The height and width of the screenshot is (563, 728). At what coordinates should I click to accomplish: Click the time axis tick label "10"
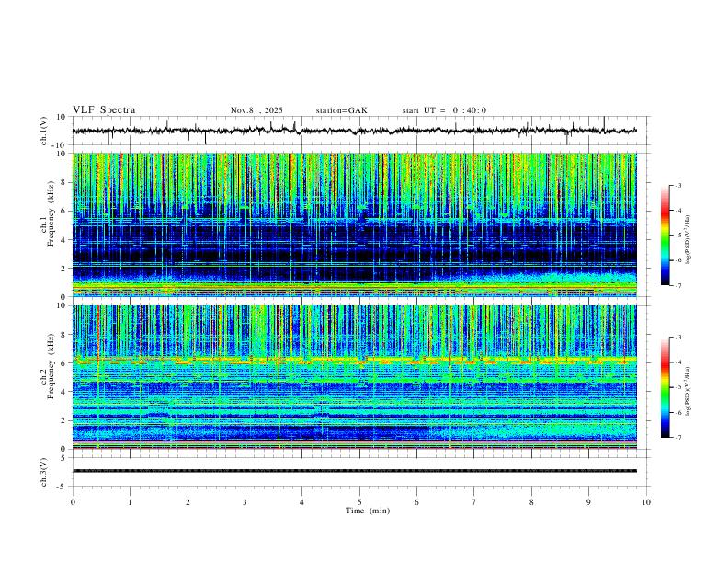click(646, 502)
